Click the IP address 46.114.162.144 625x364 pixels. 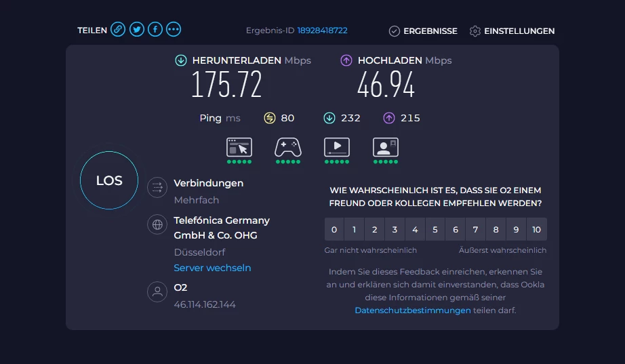coord(205,304)
